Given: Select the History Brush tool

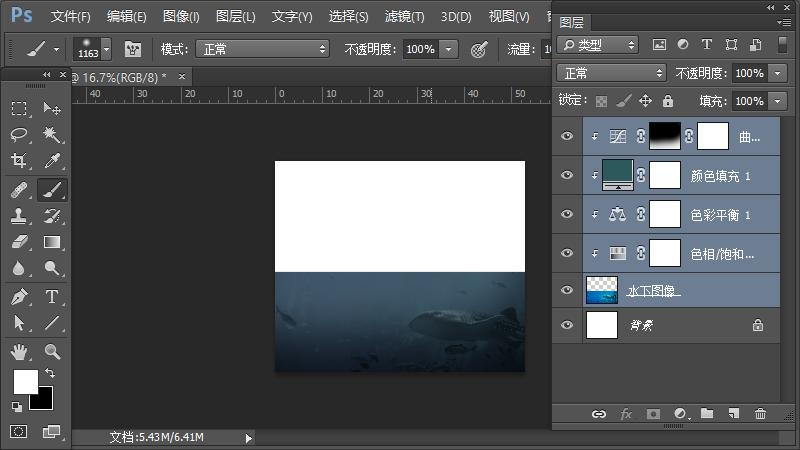Looking at the screenshot, I should (x=52, y=216).
